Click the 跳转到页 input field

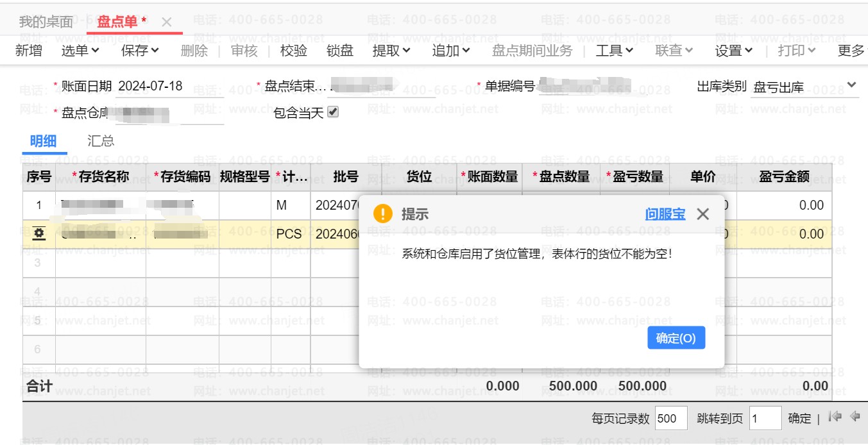click(765, 418)
